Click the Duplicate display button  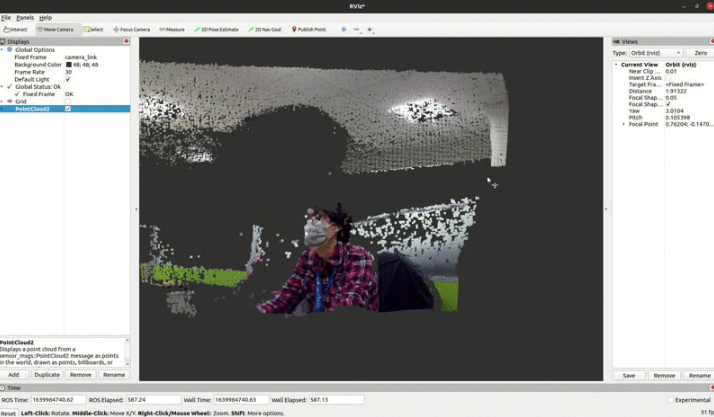[47, 375]
